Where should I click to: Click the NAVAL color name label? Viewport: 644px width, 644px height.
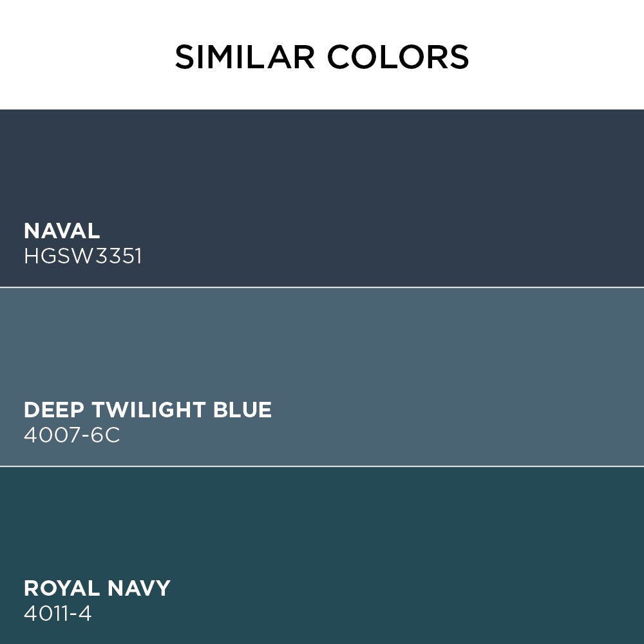pos(62,231)
